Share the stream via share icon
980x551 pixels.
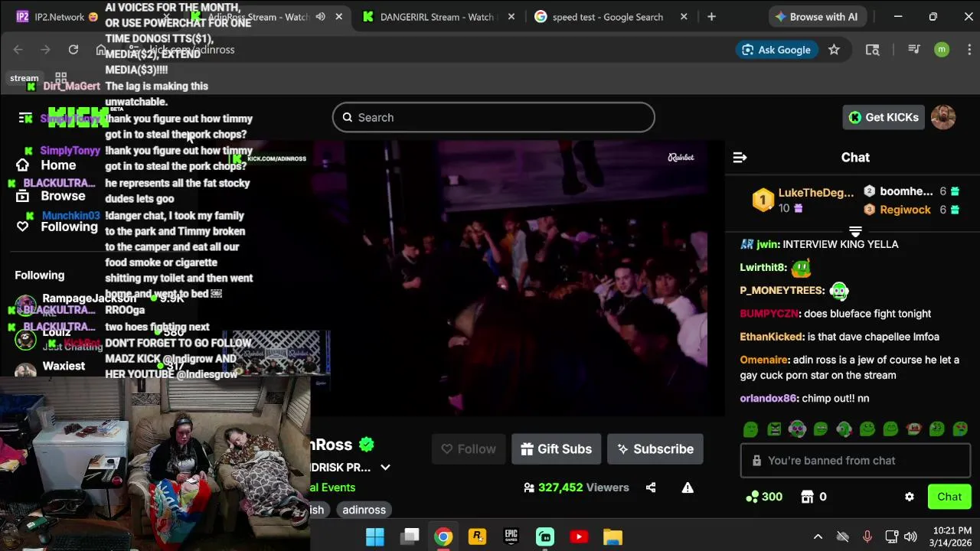pos(651,487)
